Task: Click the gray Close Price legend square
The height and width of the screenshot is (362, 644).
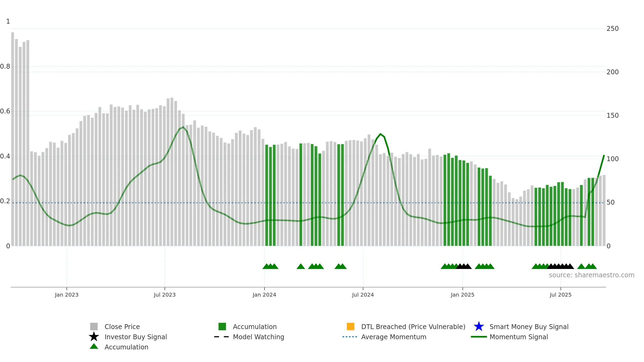Action: click(94, 326)
